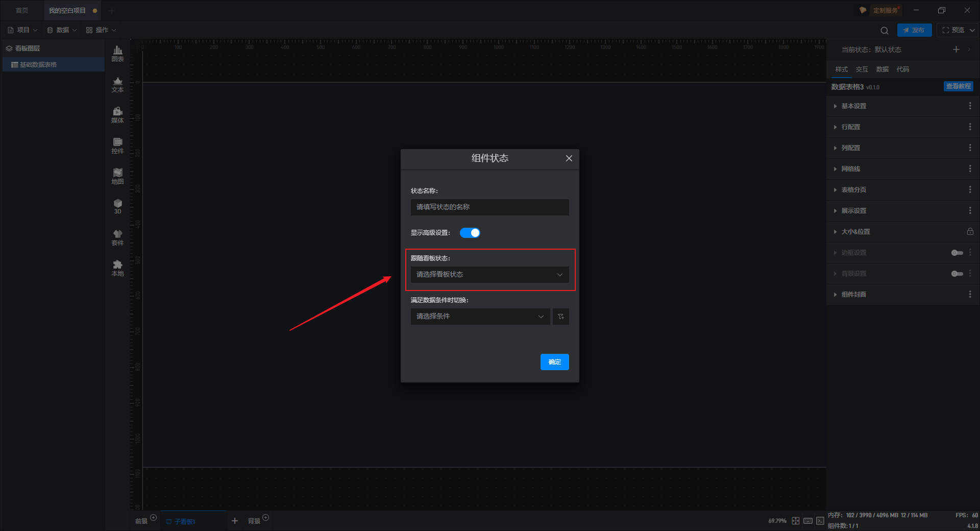Toggle the 边框设置 switch

coord(957,253)
